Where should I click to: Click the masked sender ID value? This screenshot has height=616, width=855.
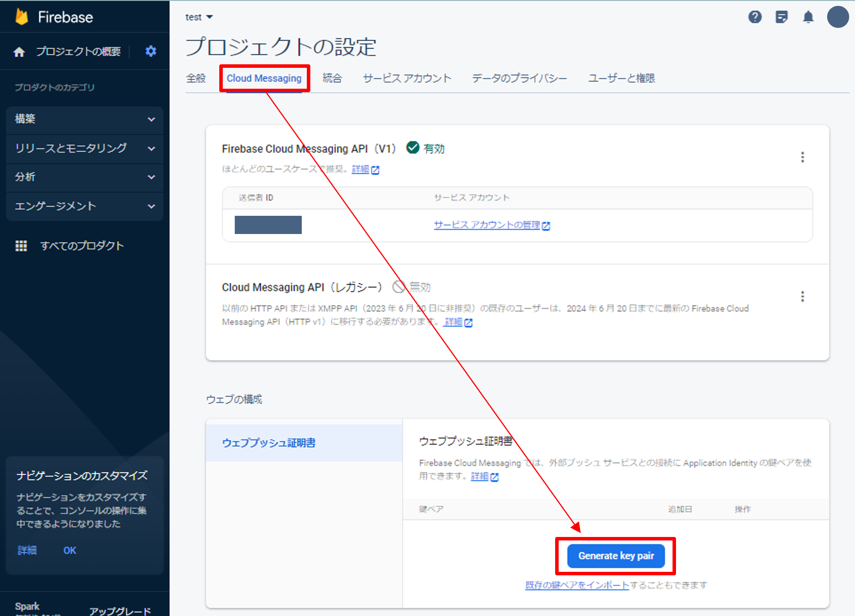pyautogui.click(x=268, y=225)
